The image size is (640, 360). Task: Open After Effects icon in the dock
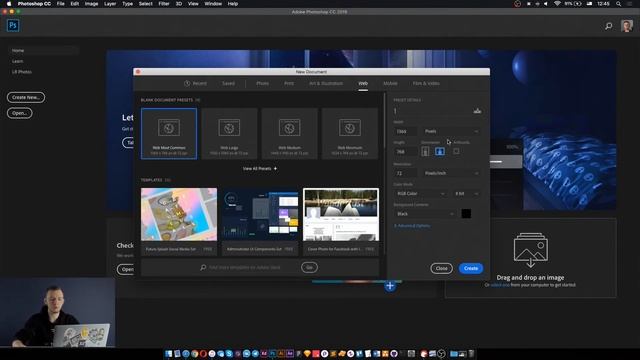tap(289, 354)
